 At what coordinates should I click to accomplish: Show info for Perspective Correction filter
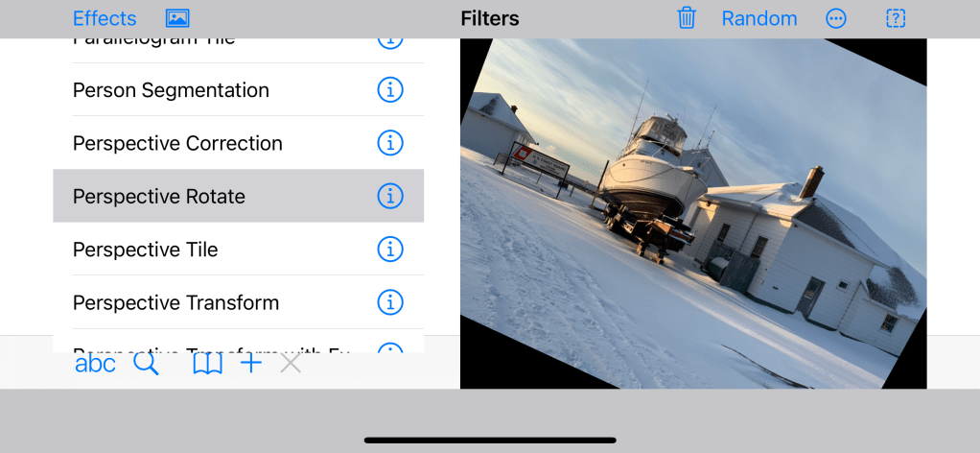point(389,143)
